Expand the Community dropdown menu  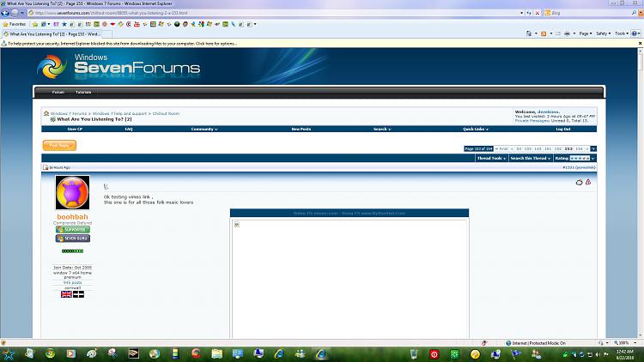pos(204,130)
